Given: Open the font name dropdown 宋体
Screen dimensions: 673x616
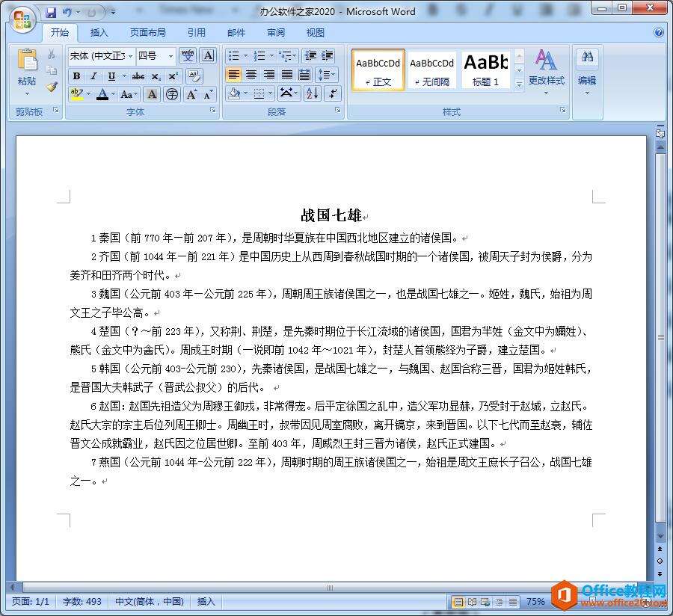Looking at the screenshot, I should pyautogui.click(x=130, y=56).
